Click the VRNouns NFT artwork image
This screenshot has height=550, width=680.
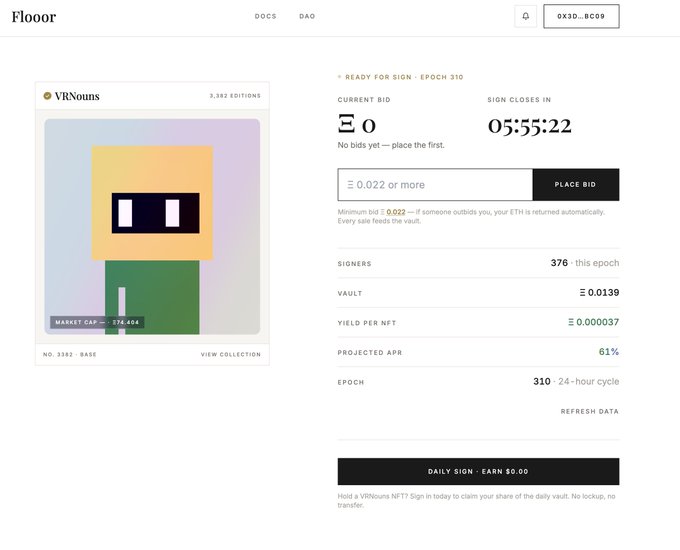(152, 226)
